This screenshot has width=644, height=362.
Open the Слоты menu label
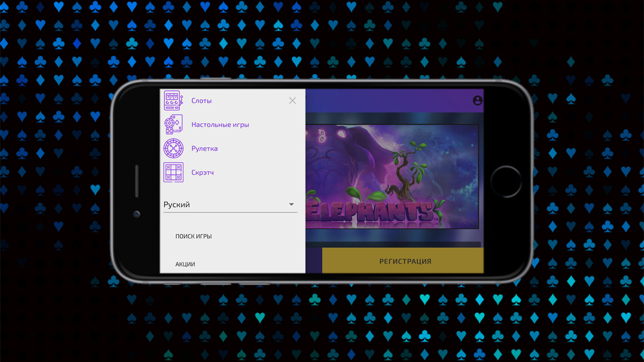tap(201, 101)
